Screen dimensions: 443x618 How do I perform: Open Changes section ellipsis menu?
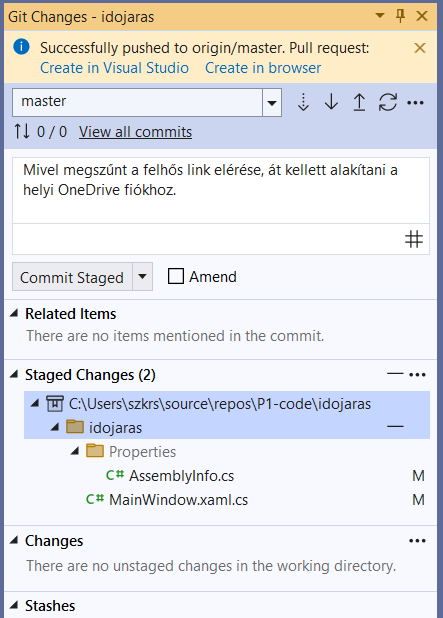click(x=417, y=541)
